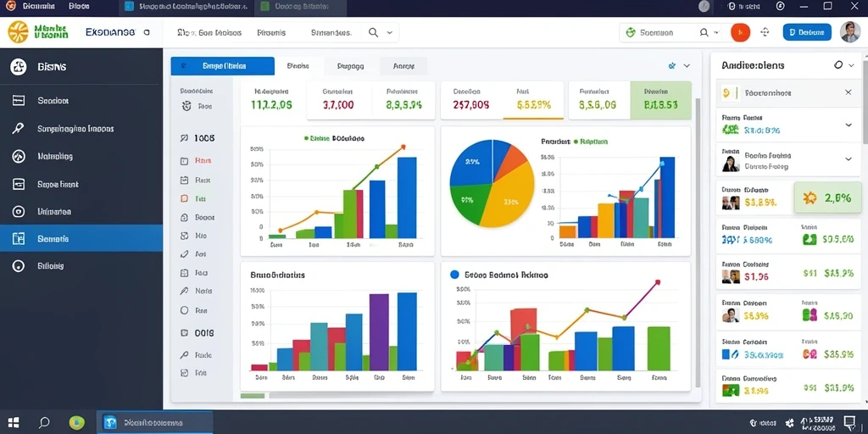Switch to the blue active tab above stats
Image resolution: width=868 pixels, height=434 pixels.
(x=223, y=66)
